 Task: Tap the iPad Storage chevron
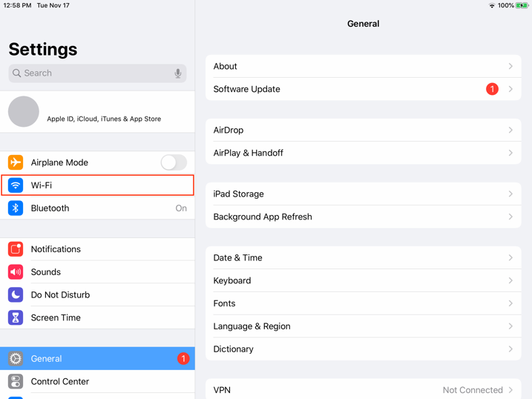pos(510,194)
